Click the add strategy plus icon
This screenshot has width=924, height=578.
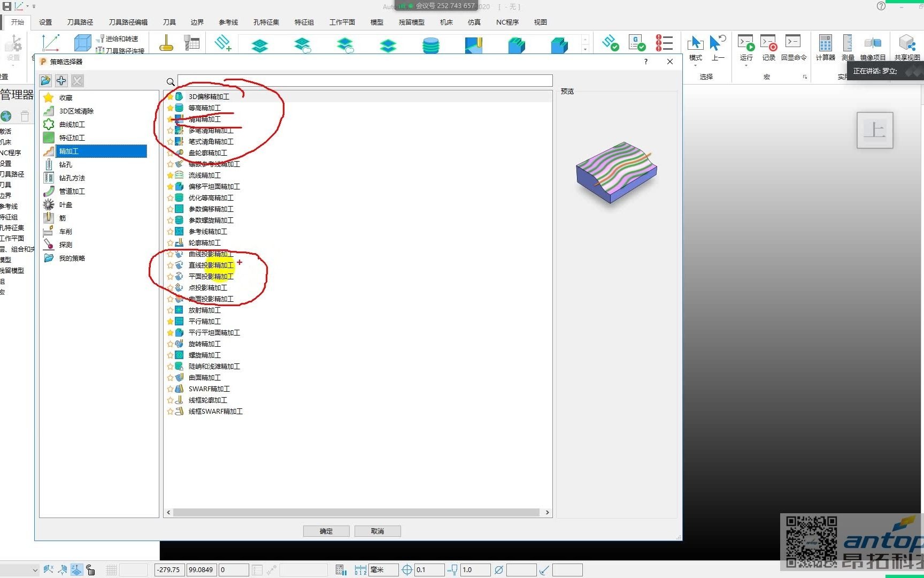[61, 81]
